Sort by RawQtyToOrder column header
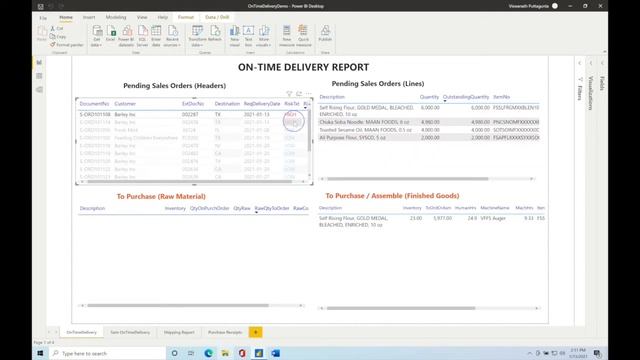The width and height of the screenshot is (640, 360). 272,208
